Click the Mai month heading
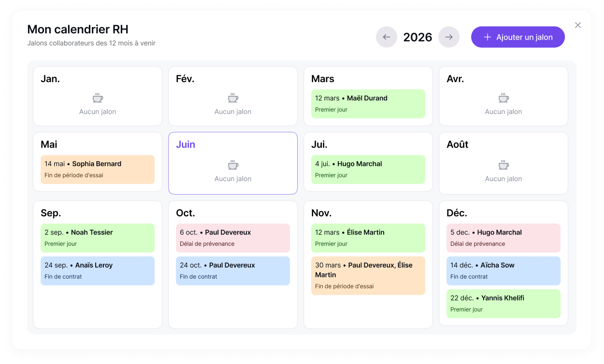The height and width of the screenshot is (364, 604). (x=49, y=144)
